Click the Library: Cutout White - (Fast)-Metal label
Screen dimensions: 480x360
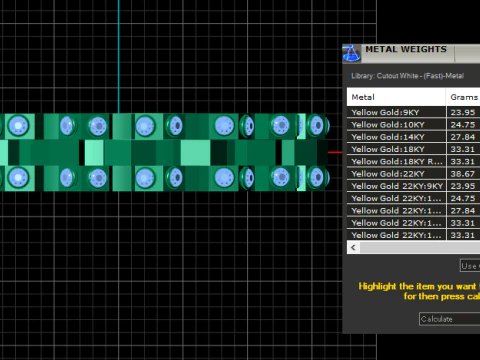407,76
